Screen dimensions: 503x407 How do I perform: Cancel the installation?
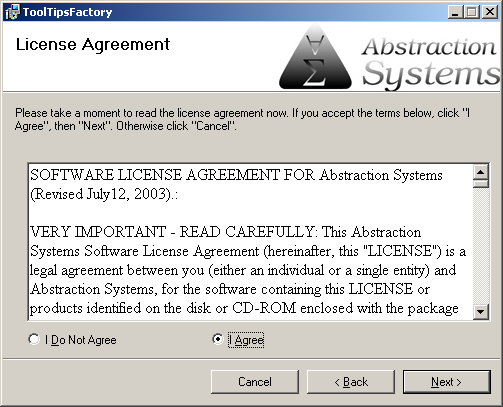pos(255,382)
